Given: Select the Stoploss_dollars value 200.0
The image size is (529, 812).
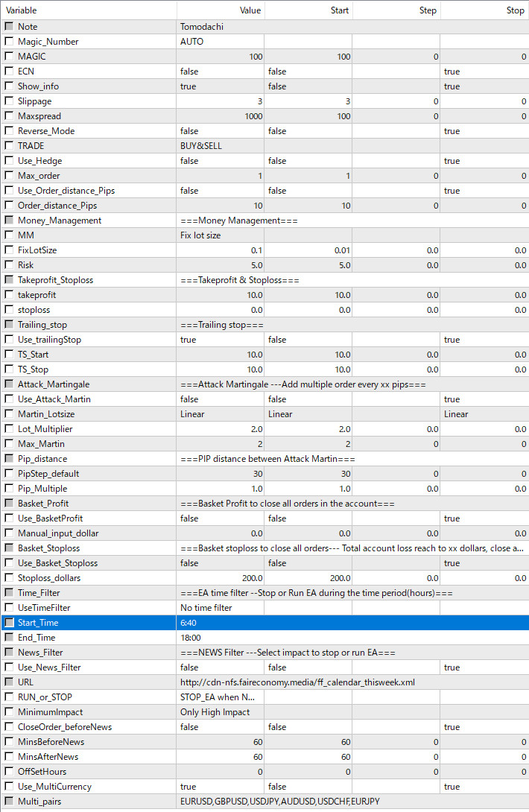Looking at the screenshot, I should (221, 578).
